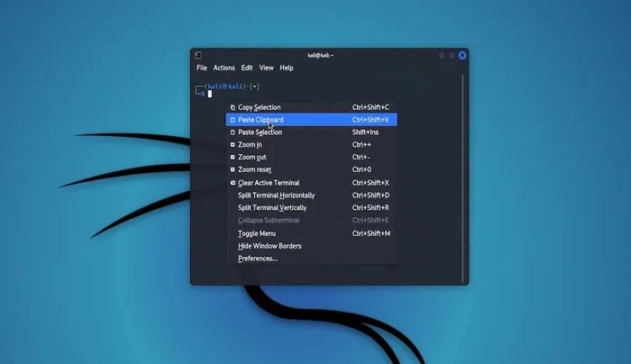Click the clipboard icon beside Paste Clipboard
Screen dimensions: 631x364
[233, 120]
